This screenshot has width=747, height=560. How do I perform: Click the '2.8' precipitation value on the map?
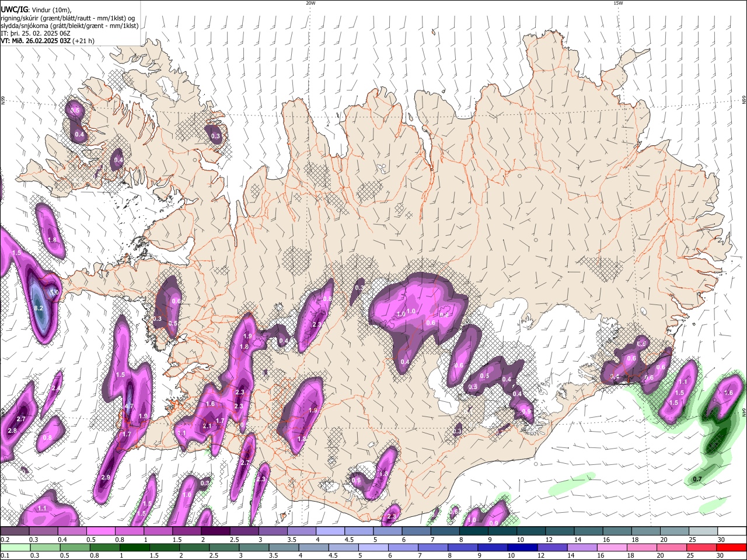[x=12, y=430]
